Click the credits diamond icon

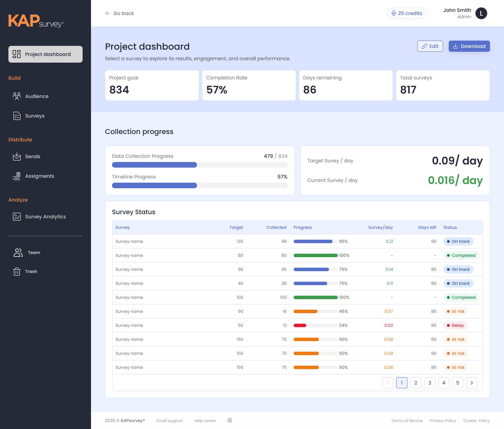(x=394, y=13)
